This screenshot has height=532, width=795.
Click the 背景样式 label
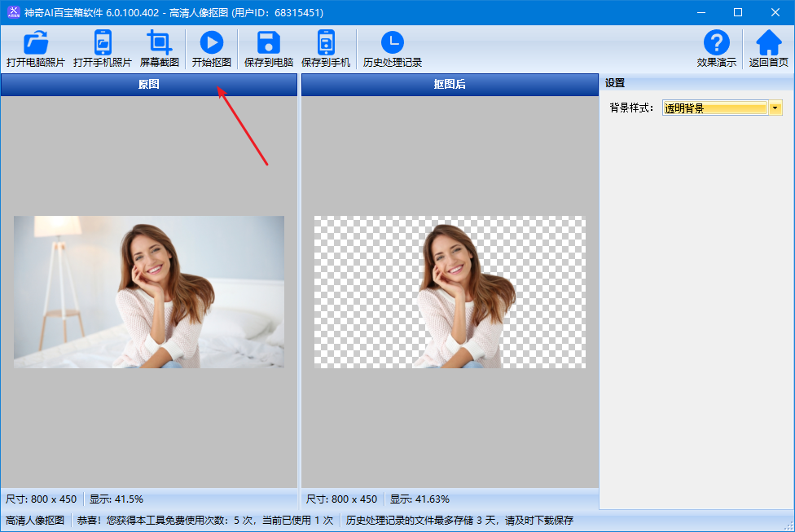tap(631, 108)
